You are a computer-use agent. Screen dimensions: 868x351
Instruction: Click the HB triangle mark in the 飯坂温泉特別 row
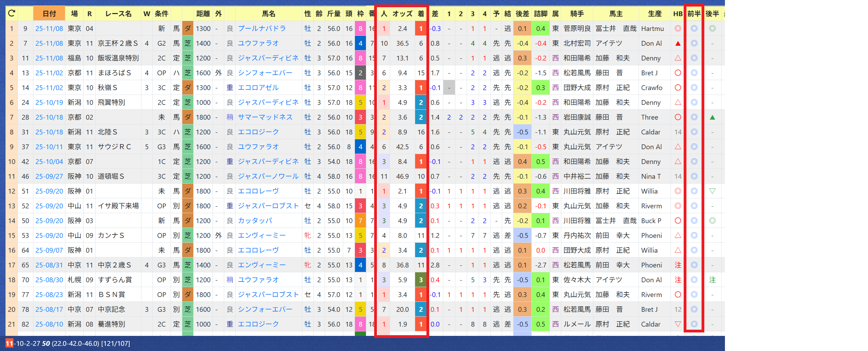point(677,58)
